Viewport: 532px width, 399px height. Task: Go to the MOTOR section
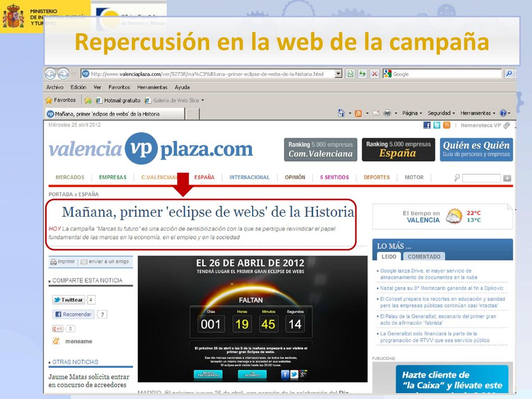point(414,177)
